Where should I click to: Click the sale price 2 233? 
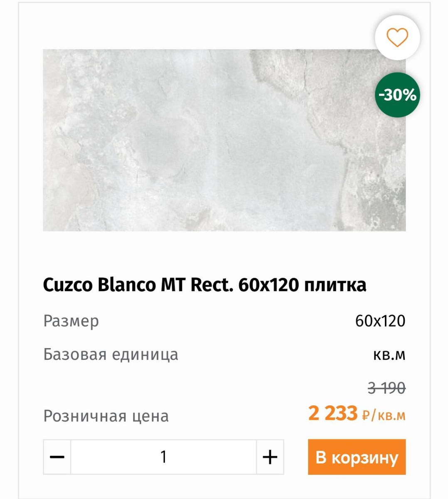click(333, 413)
